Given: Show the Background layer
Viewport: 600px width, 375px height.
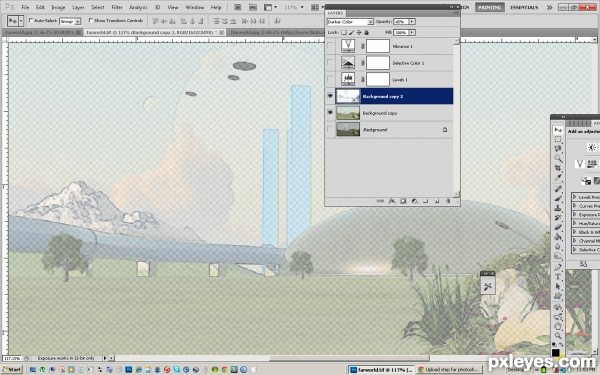Looking at the screenshot, I should tap(330, 130).
